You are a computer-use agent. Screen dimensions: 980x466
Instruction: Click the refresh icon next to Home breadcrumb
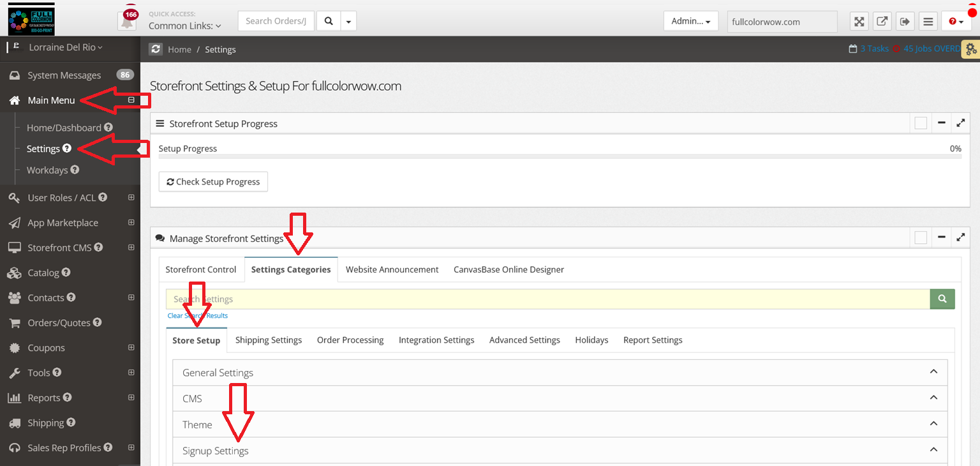(156, 49)
